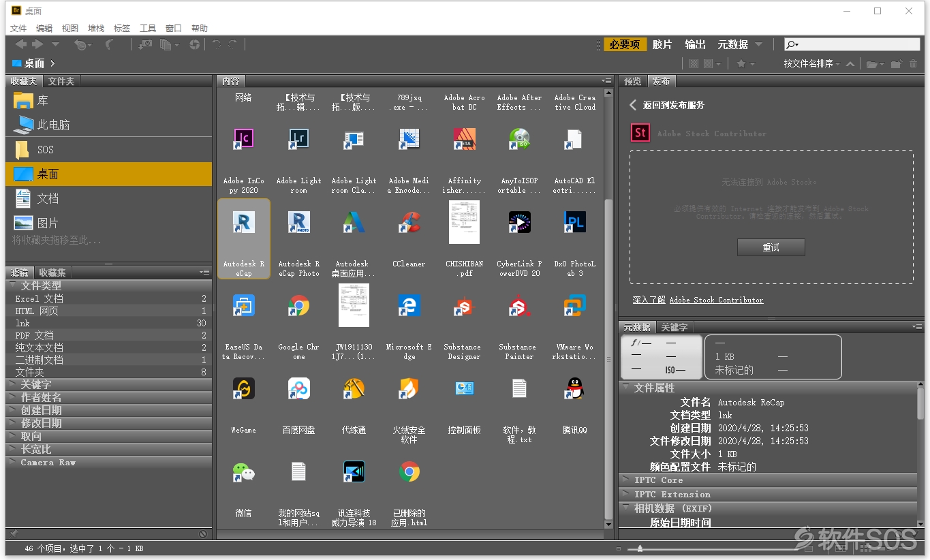The height and width of the screenshot is (560, 930).
Task: Toggle ascending sort order arrow
Action: [850, 63]
